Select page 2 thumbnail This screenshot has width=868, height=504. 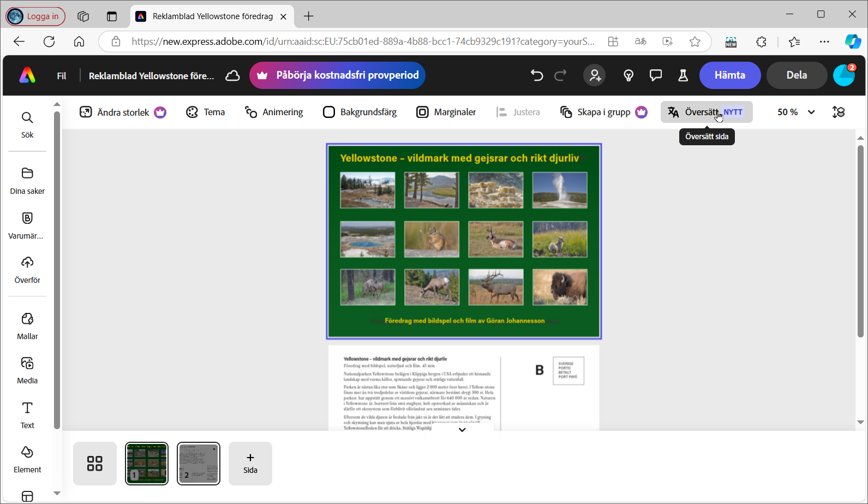[x=199, y=464]
